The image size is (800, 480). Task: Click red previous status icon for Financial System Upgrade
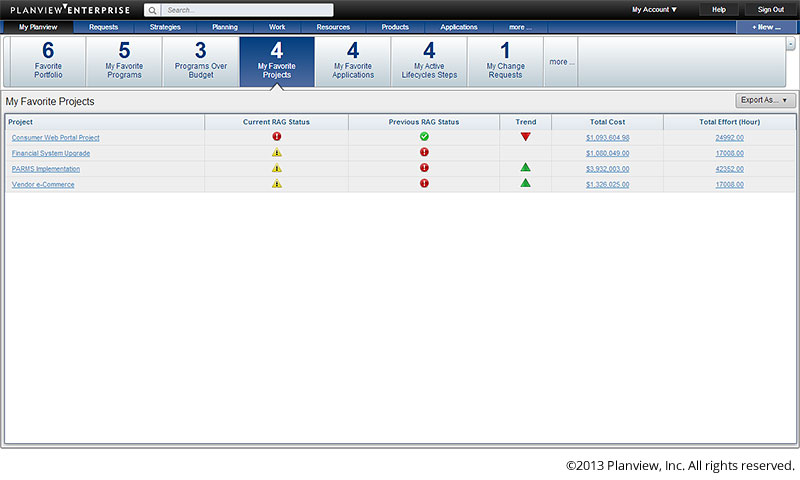tap(424, 152)
